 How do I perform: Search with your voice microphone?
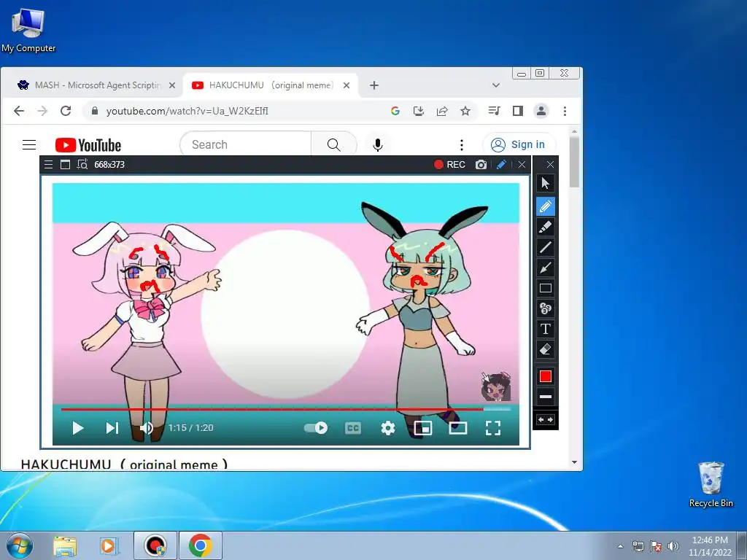[378, 145]
